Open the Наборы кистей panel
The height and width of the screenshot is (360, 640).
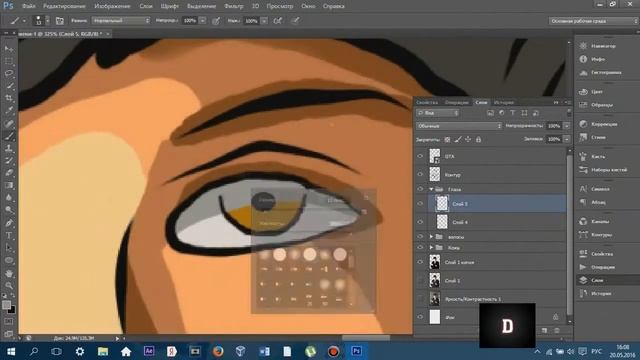point(609,170)
